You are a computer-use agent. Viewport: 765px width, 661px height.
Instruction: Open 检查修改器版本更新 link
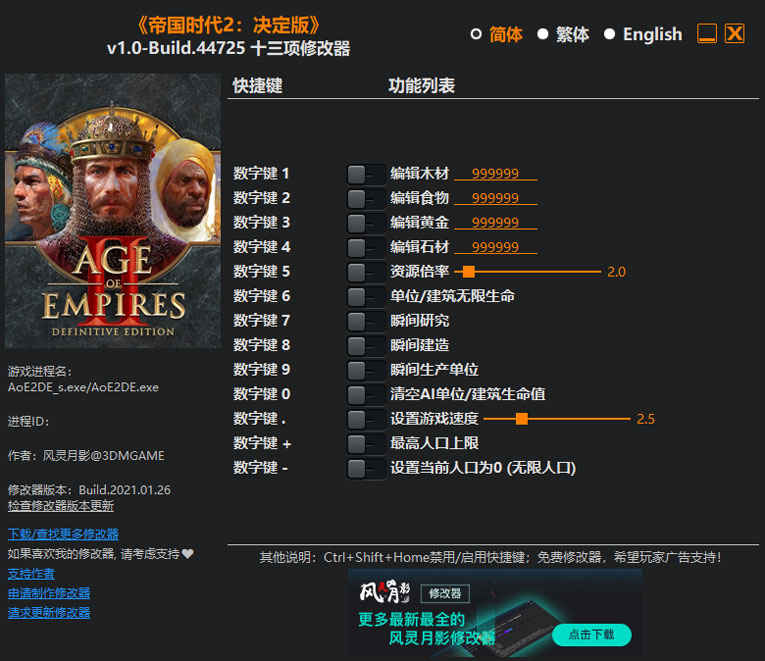(x=60, y=506)
